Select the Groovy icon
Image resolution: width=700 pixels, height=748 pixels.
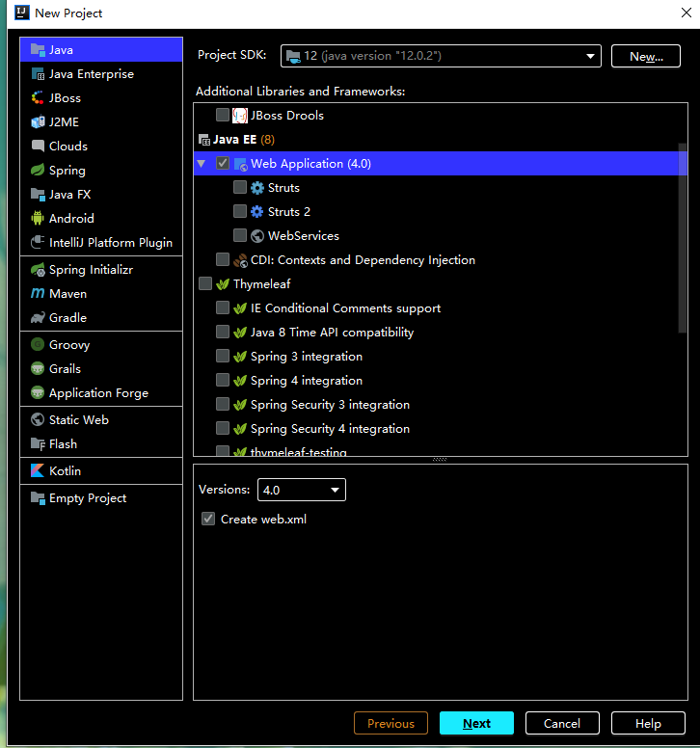pyautogui.click(x=38, y=344)
